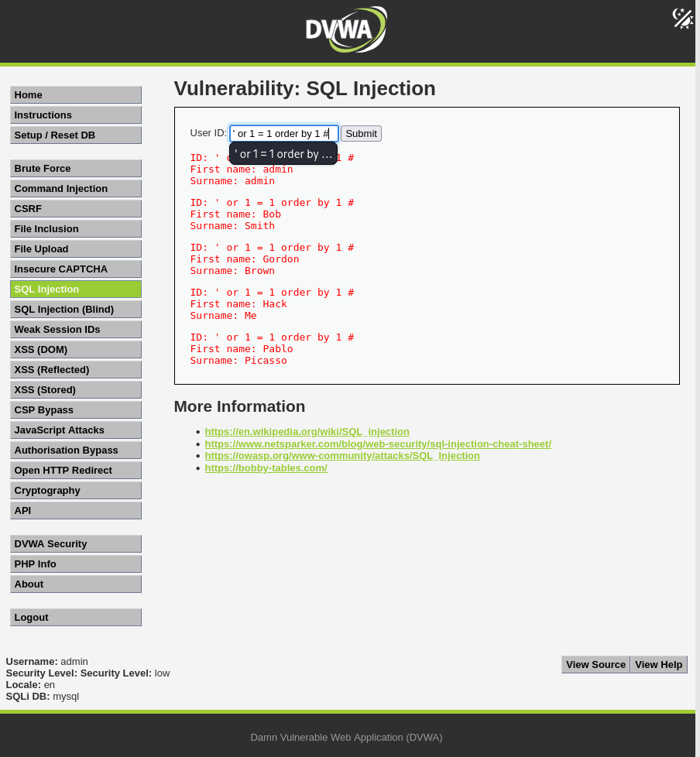Open the About page
Viewport: 700px width, 757px height.
tap(76, 584)
